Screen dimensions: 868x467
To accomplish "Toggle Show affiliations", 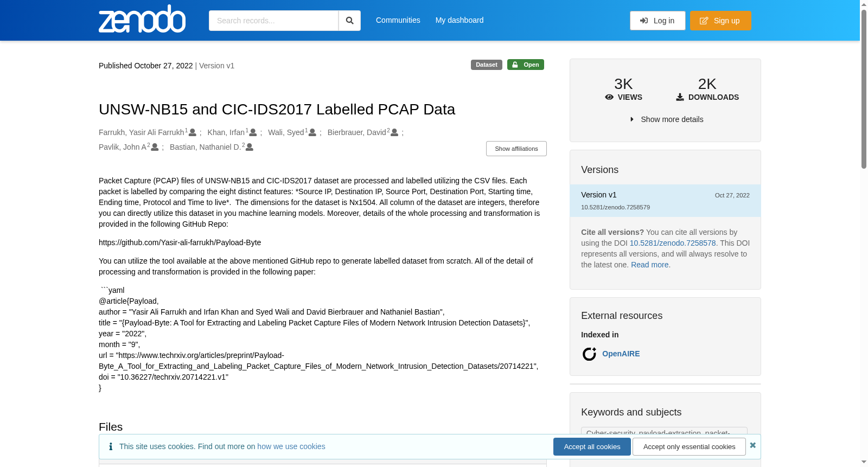I will coord(516,149).
